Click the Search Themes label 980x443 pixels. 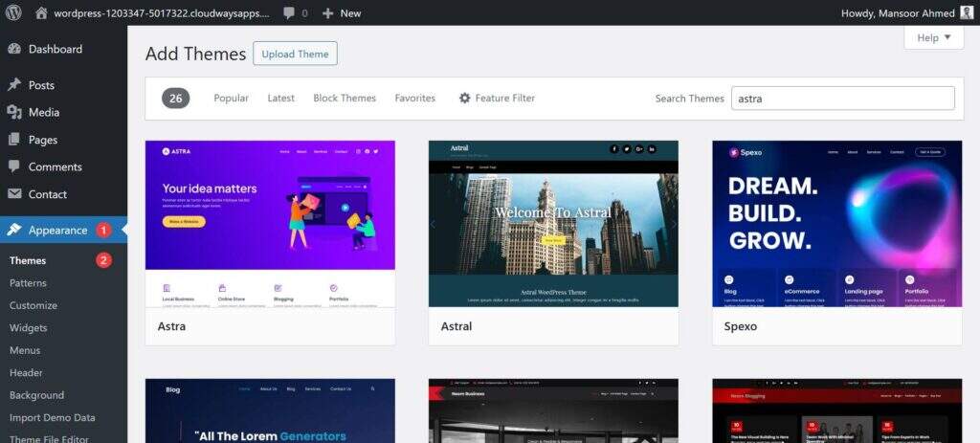689,99
